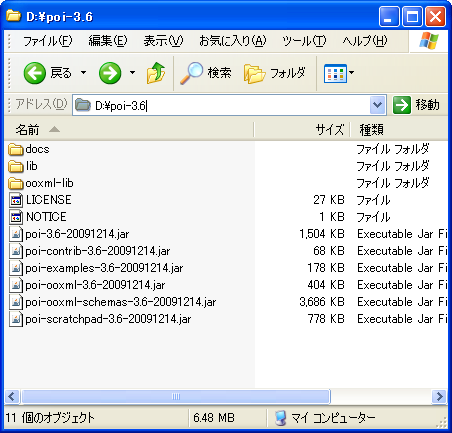This screenshot has width=452, height=433.
Task: Click the folder icon in the address bar
Action: coord(83,105)
